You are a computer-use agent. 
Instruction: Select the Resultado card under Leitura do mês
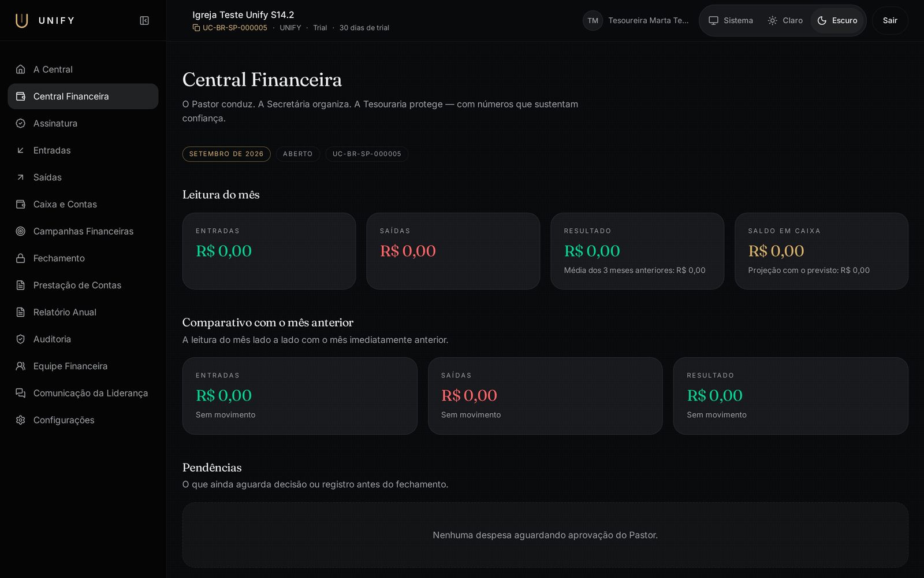(x=637, y=251)
